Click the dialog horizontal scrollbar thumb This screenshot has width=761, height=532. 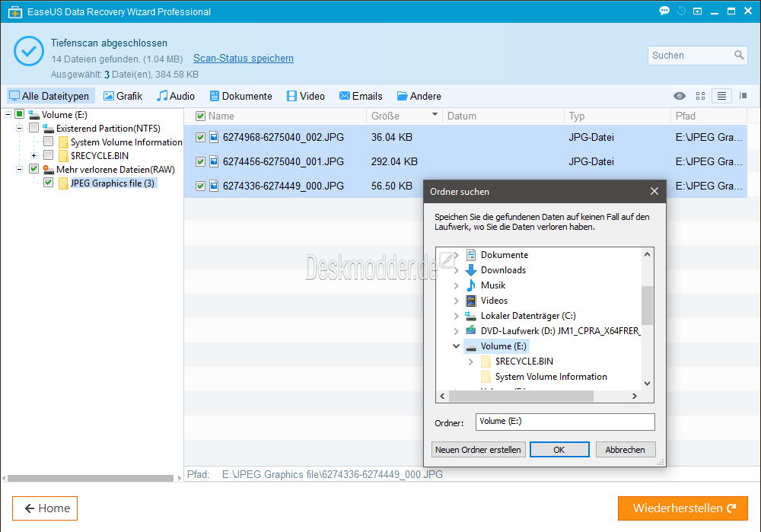tap(521, 396)
